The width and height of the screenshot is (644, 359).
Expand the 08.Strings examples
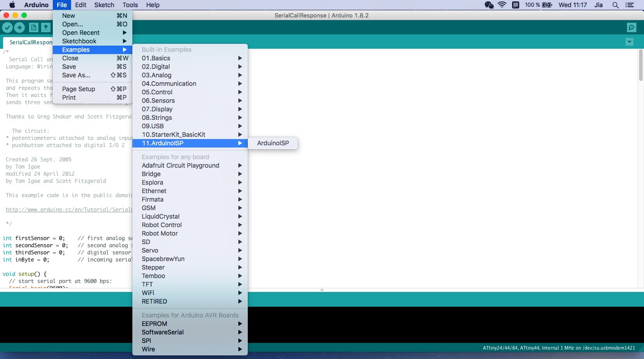click(x=190, y=118)
